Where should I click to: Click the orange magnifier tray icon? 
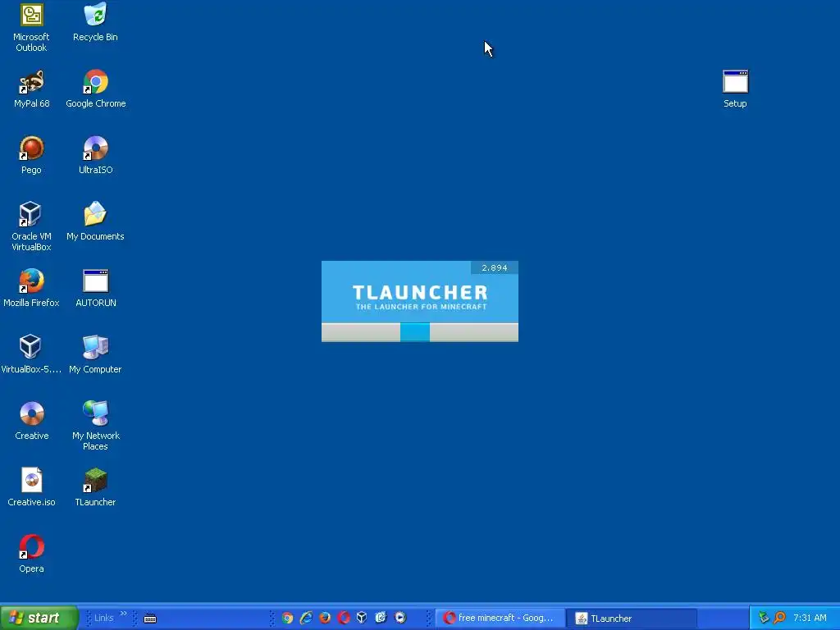pyautogui.click(x=780, y=619)
